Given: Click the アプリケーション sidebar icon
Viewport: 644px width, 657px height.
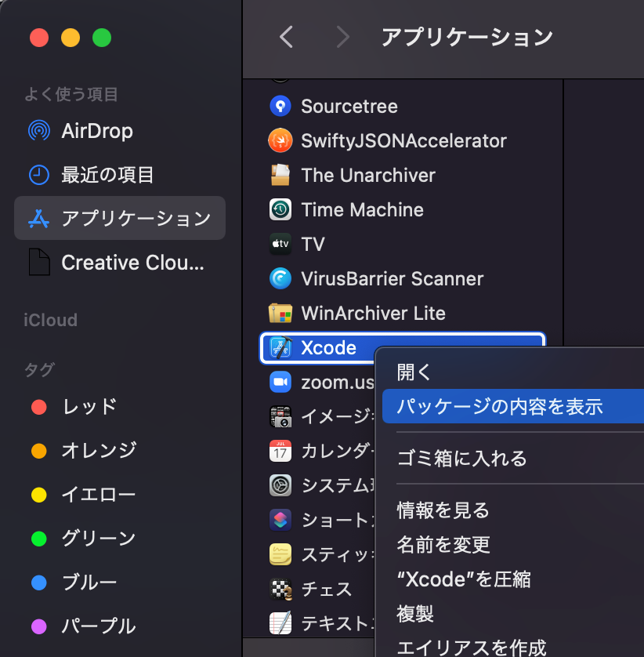Looking at the screenshot, I should click(39, 218).
